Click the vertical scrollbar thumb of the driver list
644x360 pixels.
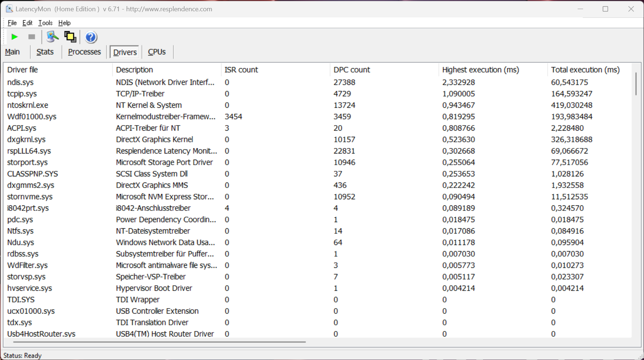pos(636,84)
